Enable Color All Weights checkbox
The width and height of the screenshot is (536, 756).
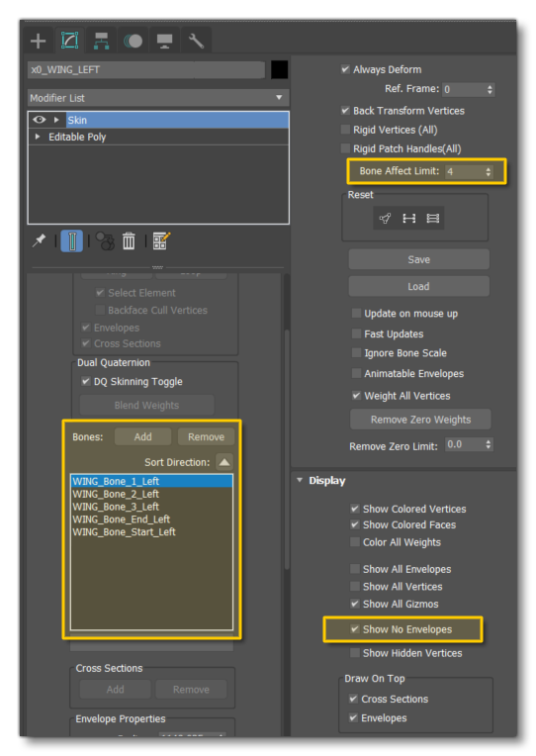(355, 542)
